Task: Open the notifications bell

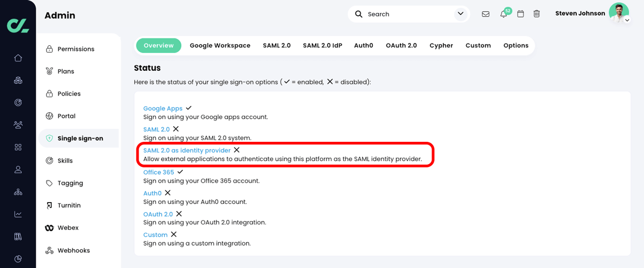Action: click(504, 14)
